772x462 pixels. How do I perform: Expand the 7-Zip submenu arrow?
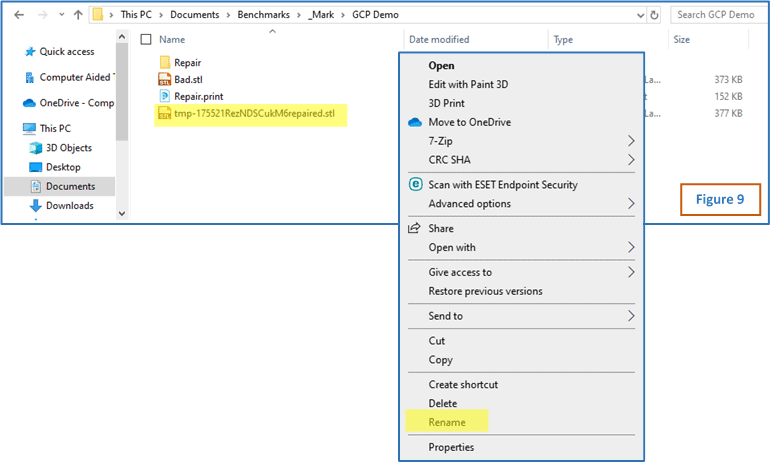[631, 141]
